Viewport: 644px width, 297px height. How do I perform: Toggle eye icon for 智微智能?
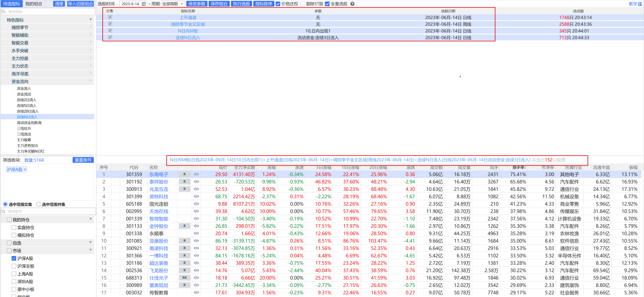point(197,219)
